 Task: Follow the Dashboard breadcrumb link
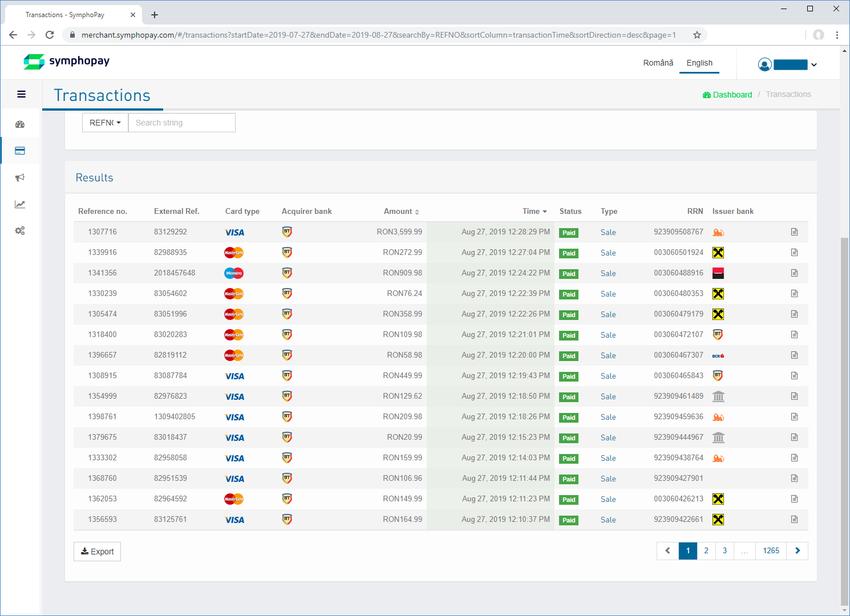coord(727,95)
